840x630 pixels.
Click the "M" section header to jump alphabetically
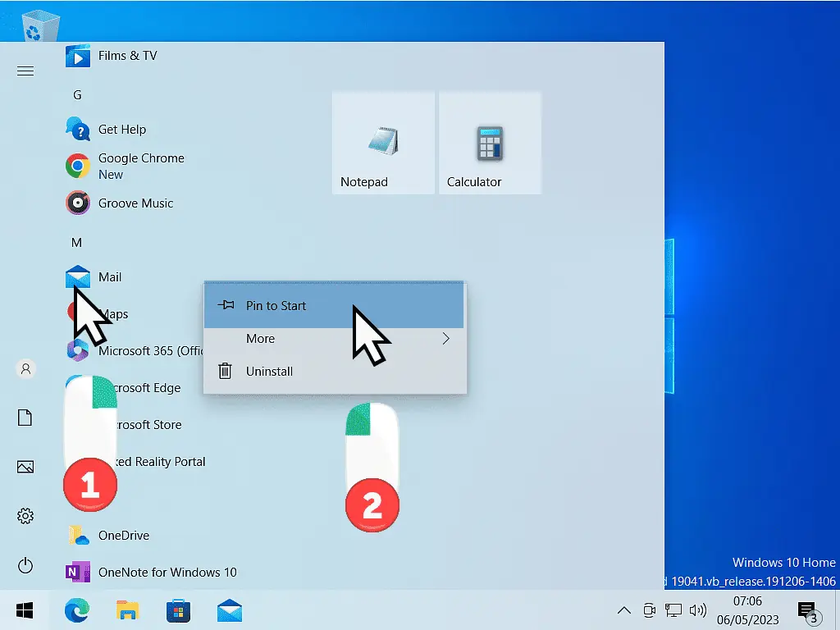(76, 242)
